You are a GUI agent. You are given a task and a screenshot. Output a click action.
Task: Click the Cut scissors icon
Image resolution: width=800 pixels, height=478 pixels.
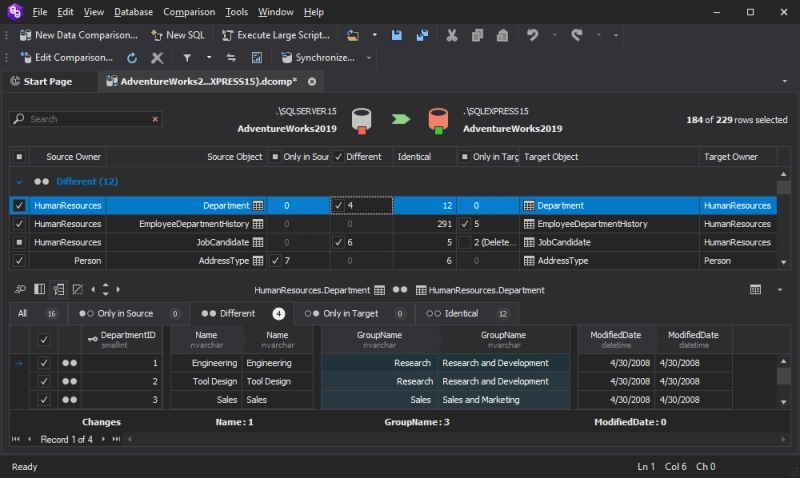452,35
